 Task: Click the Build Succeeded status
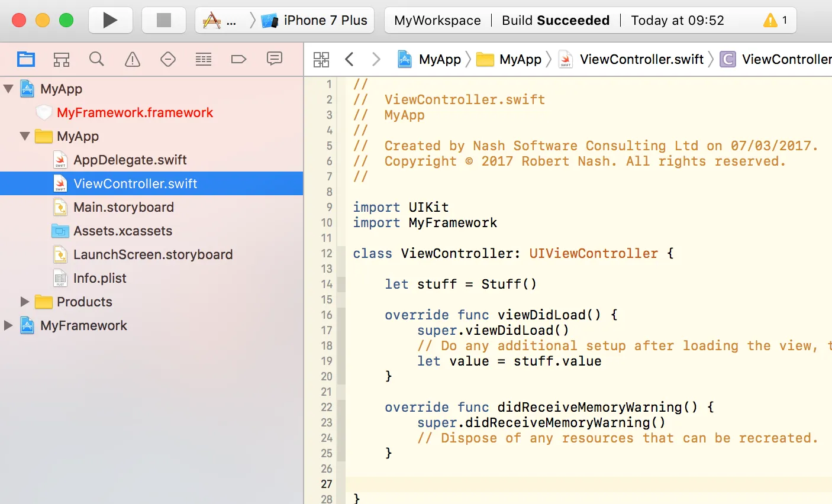(556, 21)
